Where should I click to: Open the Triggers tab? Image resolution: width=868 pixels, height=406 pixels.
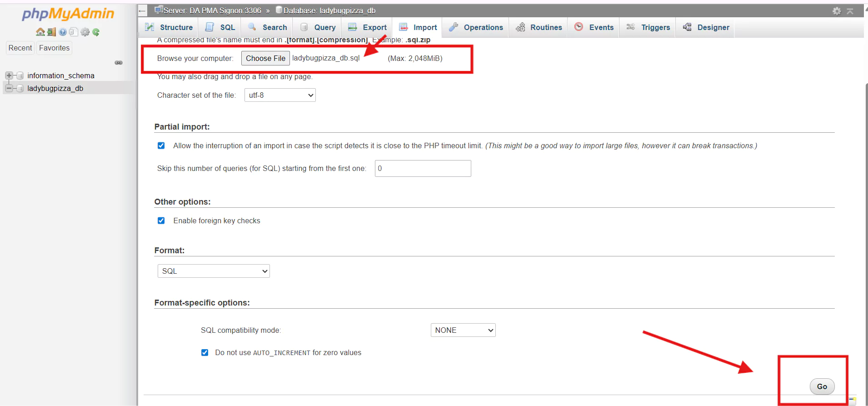648,27
